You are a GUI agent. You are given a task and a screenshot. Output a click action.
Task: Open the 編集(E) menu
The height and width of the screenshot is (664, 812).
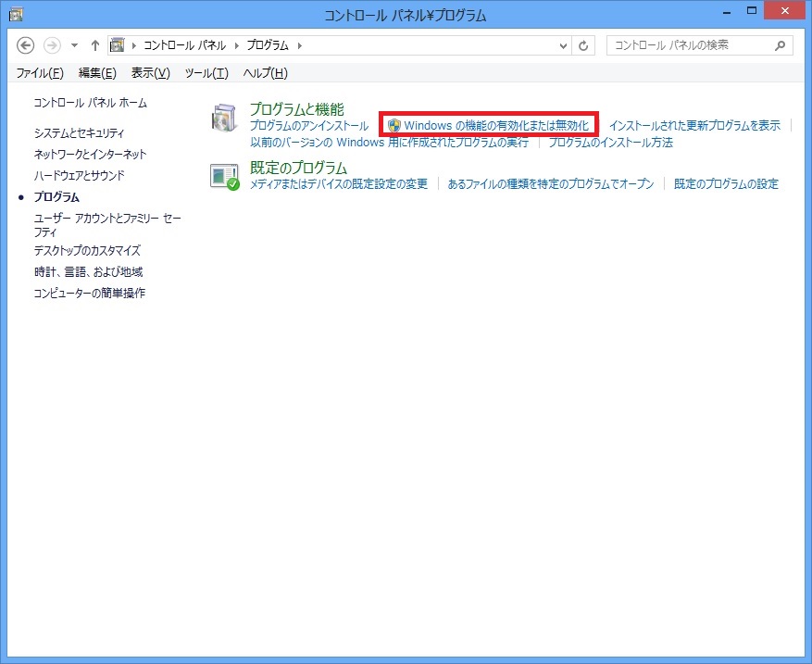coord(97,73)
